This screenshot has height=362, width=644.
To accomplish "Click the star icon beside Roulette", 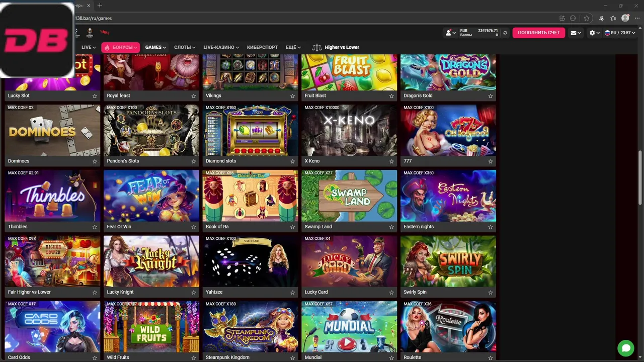I will (x=491, y=358).
